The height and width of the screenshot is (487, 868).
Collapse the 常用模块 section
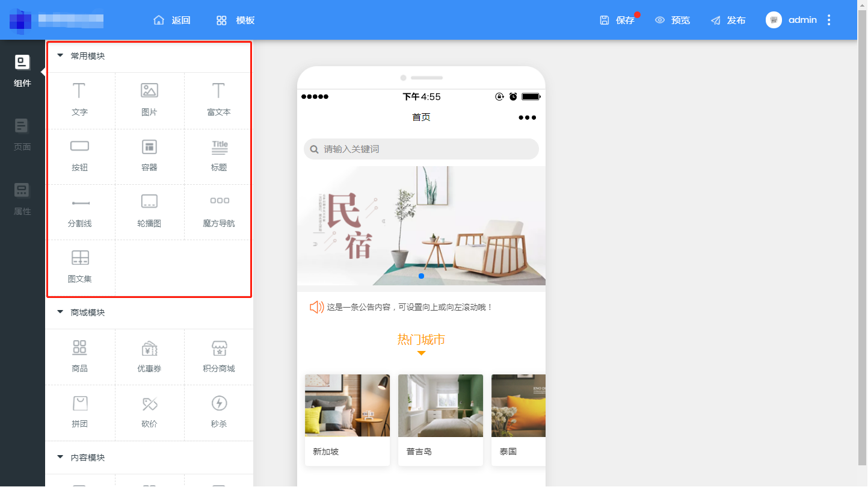(x=60, y=56)
